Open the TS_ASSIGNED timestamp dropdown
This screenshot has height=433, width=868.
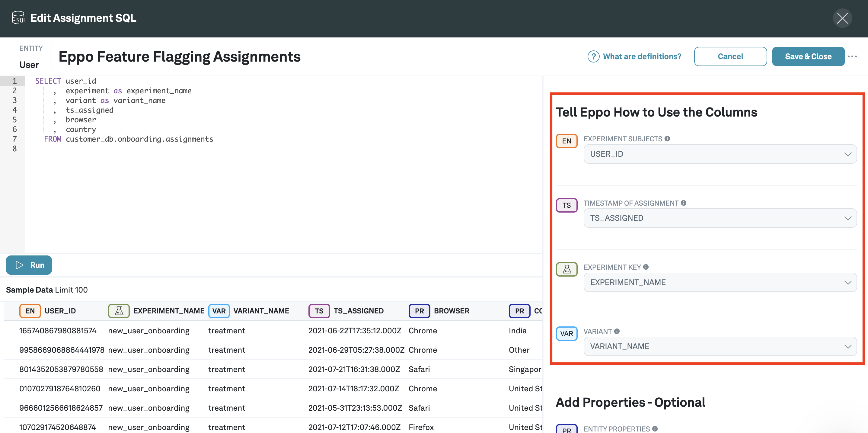(x=720, y=218)
